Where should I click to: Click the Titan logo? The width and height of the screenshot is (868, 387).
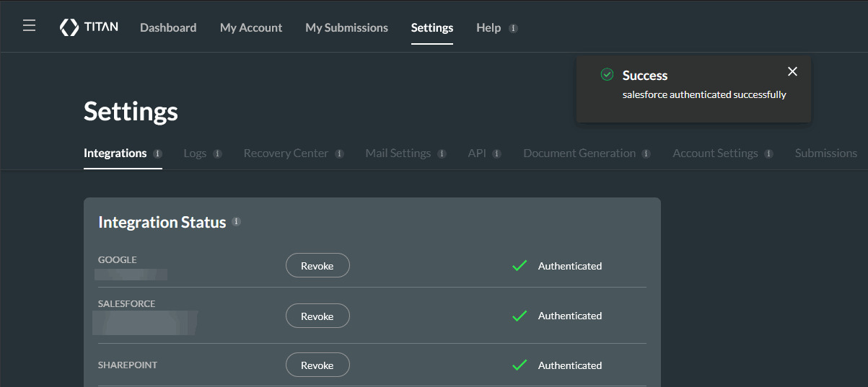89,27
